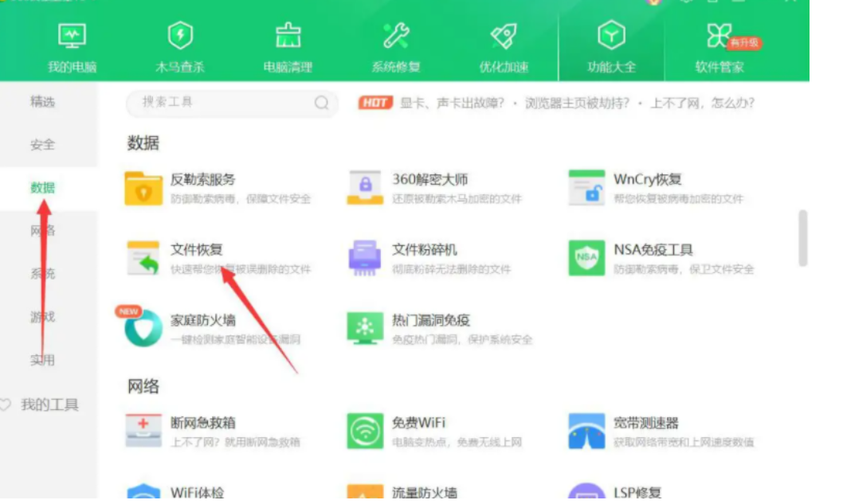Open WiFi体检 icon

tap(143, 491)
